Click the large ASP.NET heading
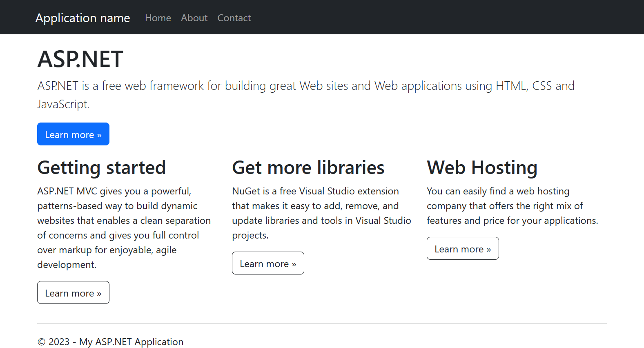 [80, 59]
